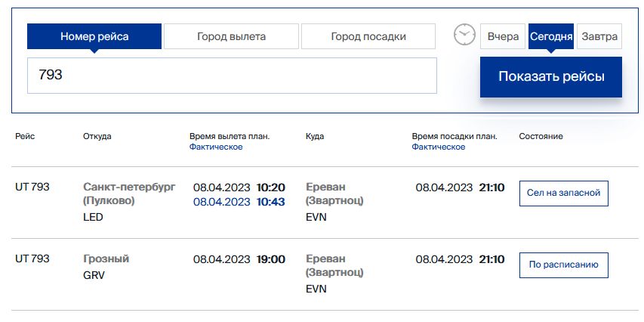Switch to Город вылета tab
This screenshot has height=322, width=644.
pyautogui.click(x=231, y=36)
